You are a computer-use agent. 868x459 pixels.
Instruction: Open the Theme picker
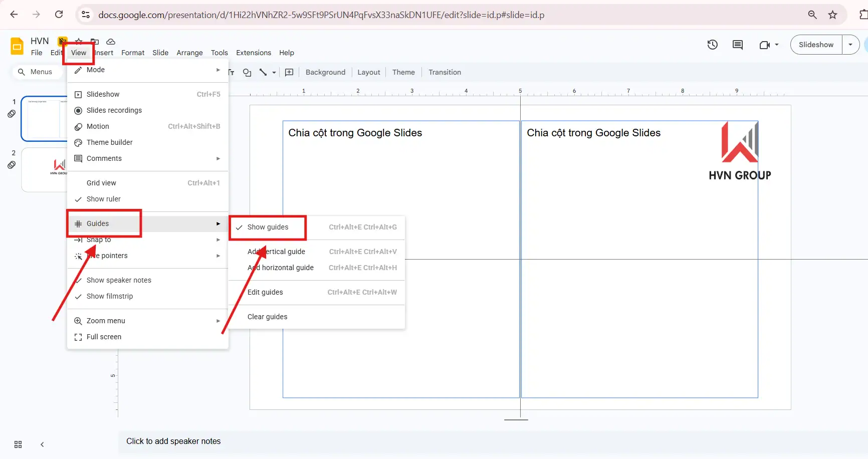403,72
